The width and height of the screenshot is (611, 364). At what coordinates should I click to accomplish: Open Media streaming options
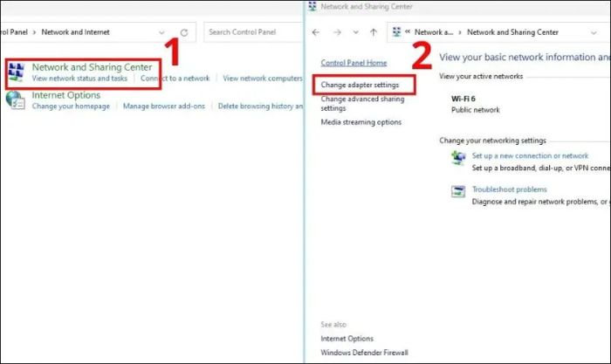coord(360,122)
